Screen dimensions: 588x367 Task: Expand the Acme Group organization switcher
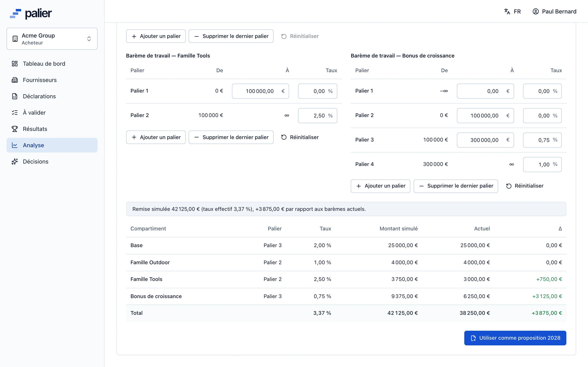[52, 39]
